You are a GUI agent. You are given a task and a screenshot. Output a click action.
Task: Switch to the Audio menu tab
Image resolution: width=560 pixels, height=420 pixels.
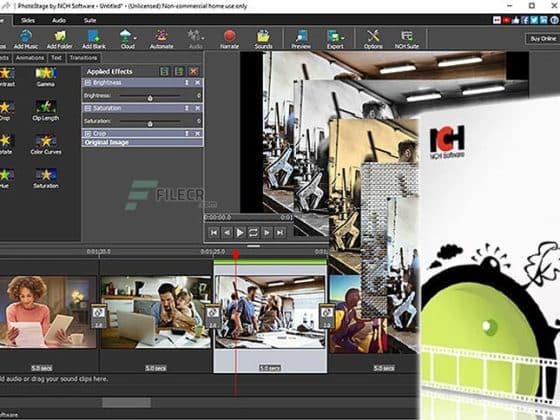pyautogui.click(x=59, y=20)
